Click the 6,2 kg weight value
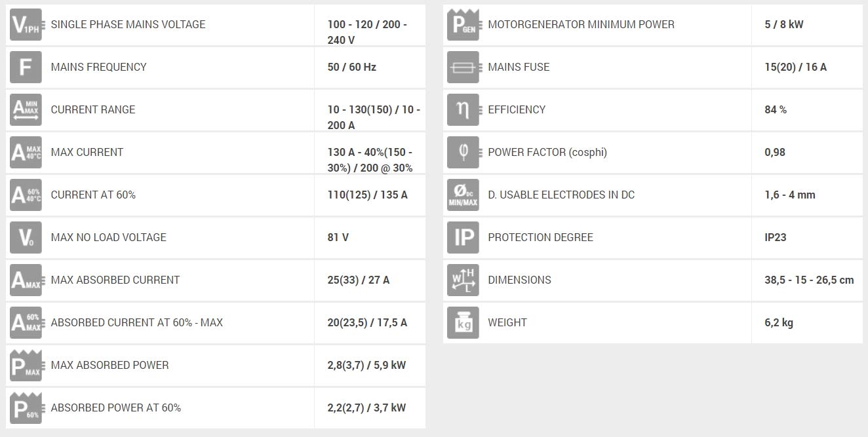Viewport: 868px width, 437px height. point(779,323)
